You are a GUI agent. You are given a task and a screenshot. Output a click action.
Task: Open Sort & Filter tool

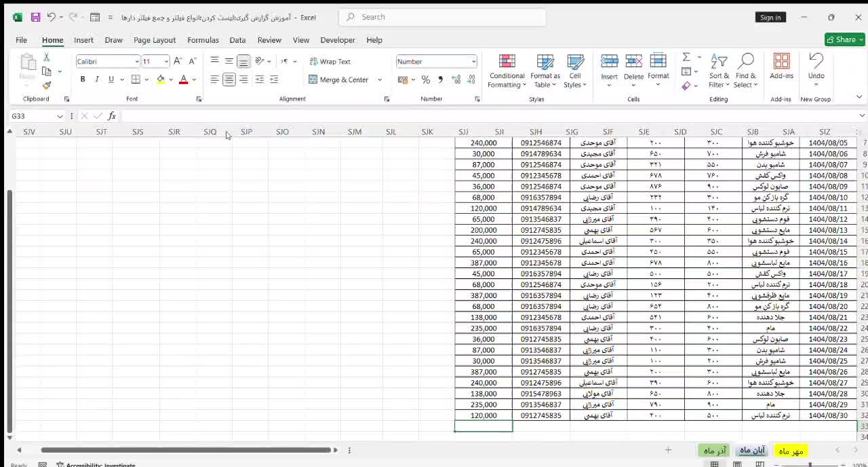(x=718, y=71)
